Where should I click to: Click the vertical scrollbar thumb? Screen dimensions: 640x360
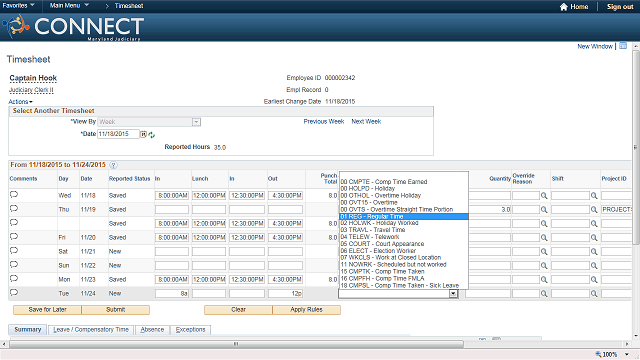tap(636, 147)
